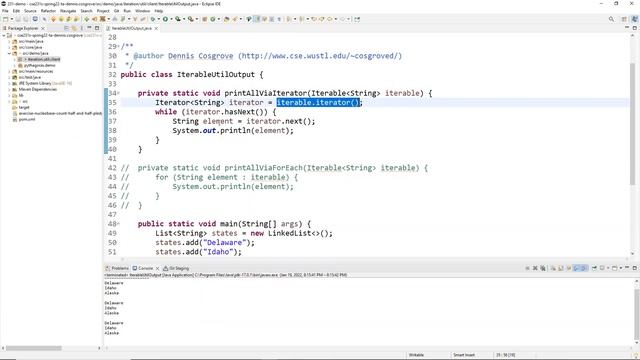Open the File menu

pos(5,11)
